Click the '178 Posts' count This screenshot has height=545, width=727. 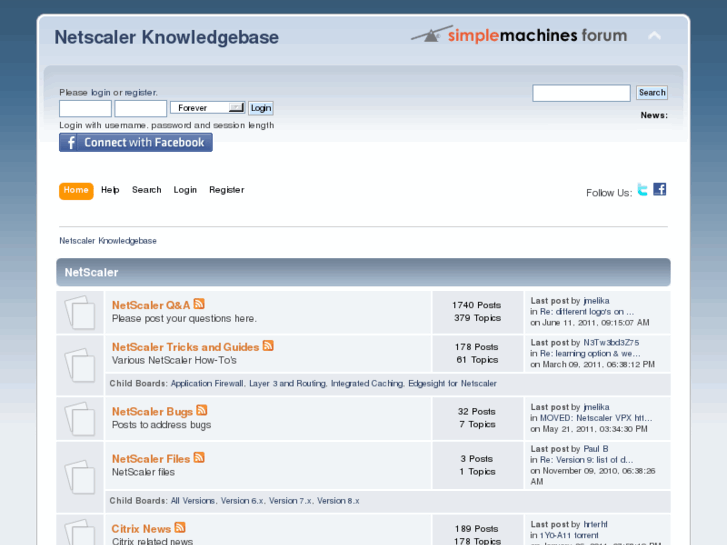tap(477, 347)
